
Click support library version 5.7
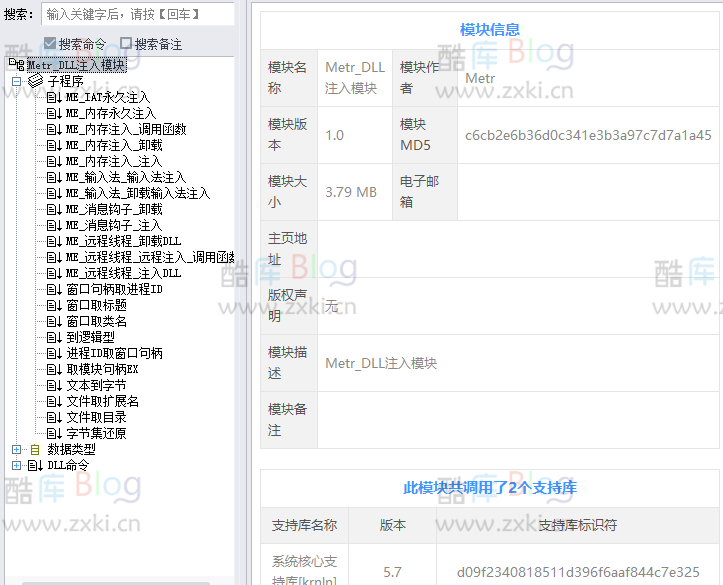tap(392, 572)
